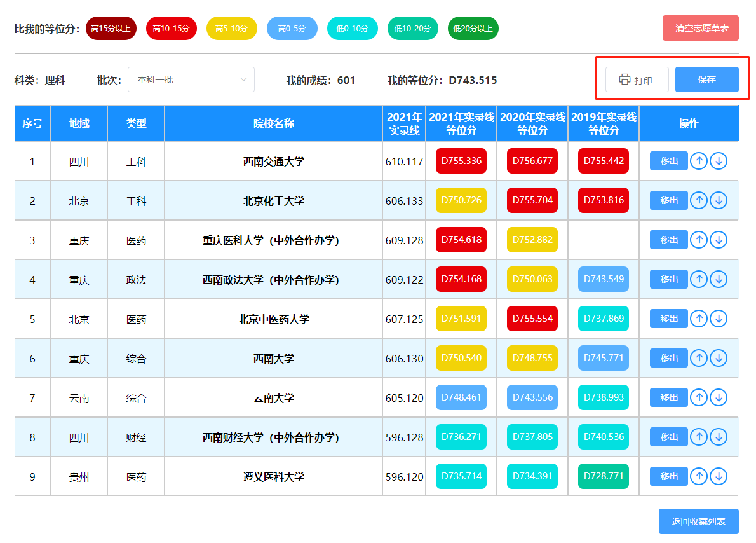Click the green 低20分以上 legend chip
Image resolution: width=756 pixels, height=543 pixels.
[473, 29]
